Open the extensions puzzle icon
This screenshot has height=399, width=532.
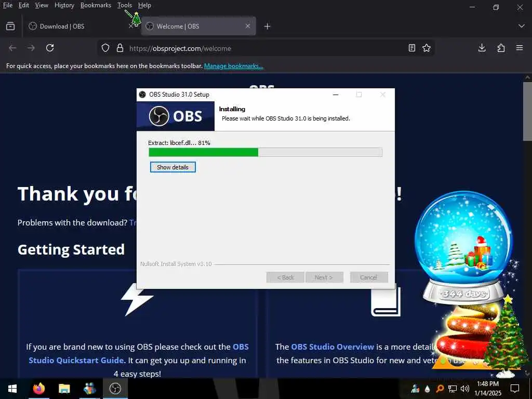tap(501, 48)
